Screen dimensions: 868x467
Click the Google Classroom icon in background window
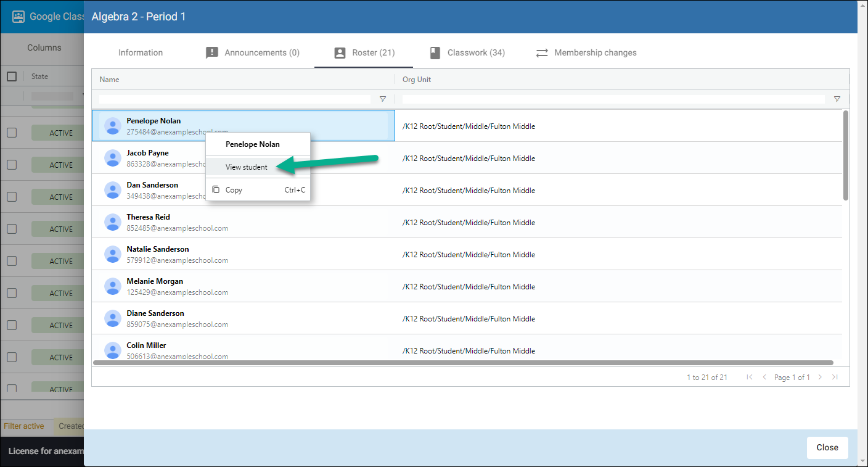(18, 17)
